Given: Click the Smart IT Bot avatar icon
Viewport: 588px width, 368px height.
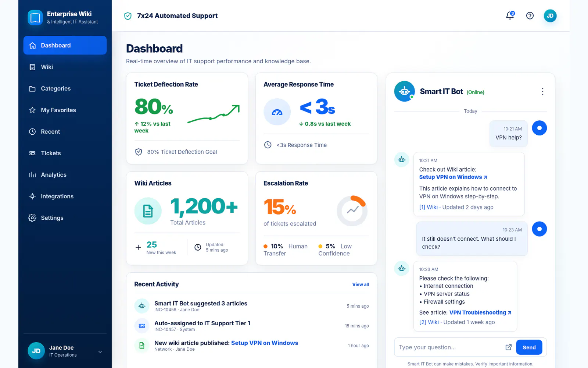Looking at the screenshot, I should tap(404, 91).
